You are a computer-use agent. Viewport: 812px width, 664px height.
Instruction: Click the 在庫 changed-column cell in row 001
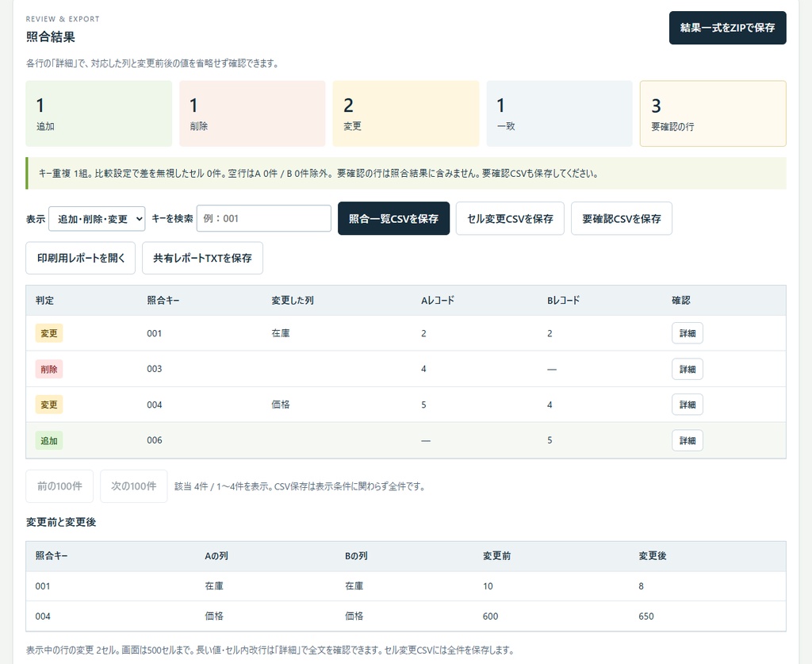pos(281,333)
